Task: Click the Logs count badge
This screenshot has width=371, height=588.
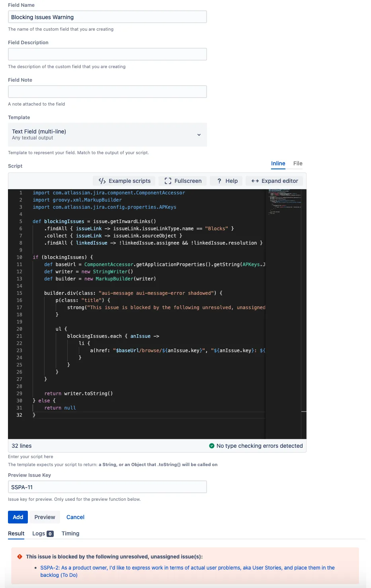Action: coord(50,534)
